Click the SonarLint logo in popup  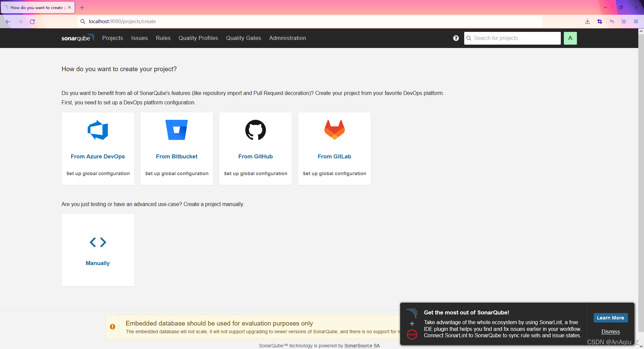(x=412, y=313)
